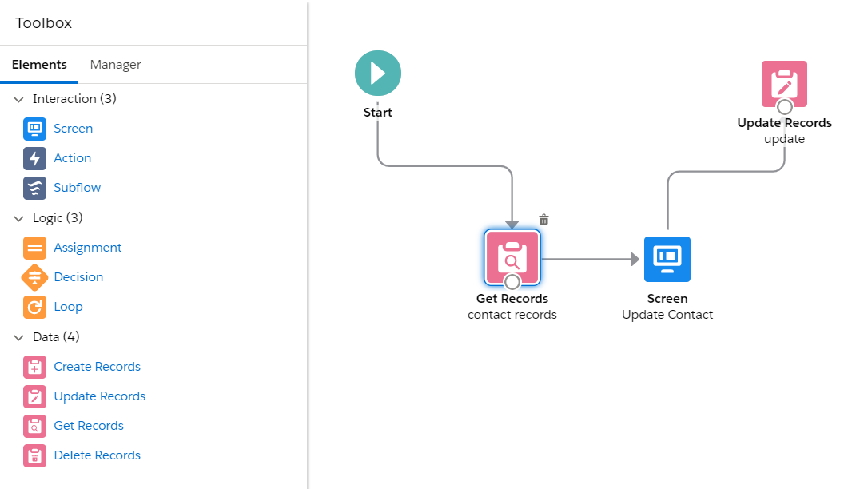
Task: Click the connector circle below Get Records node
Action: coord(512,282)
